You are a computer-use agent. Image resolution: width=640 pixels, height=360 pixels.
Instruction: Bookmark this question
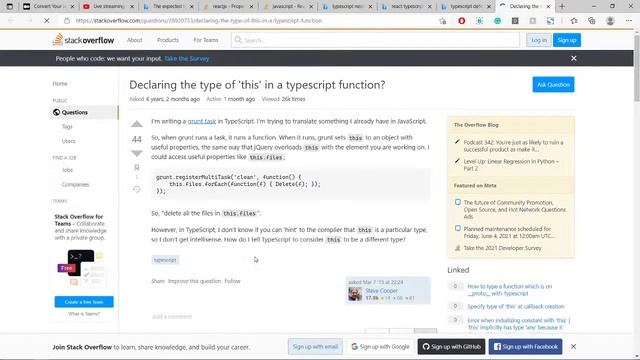[137, 167]
